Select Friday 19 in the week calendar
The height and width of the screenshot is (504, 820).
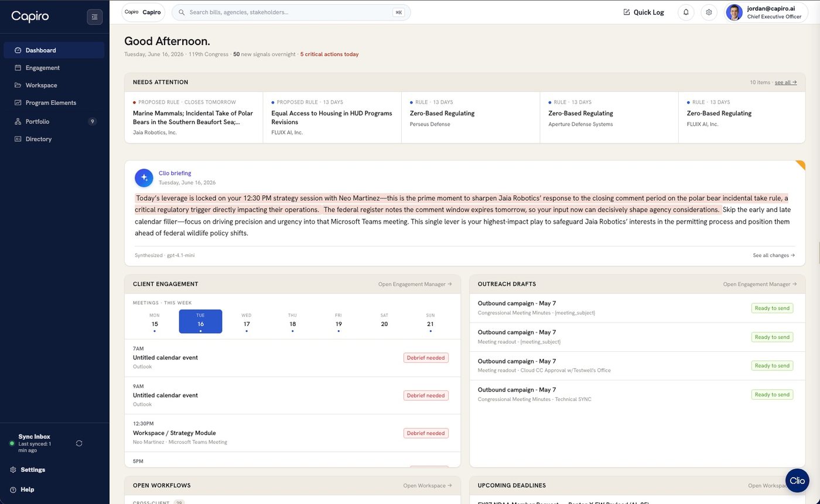click(x=339, y=321)
